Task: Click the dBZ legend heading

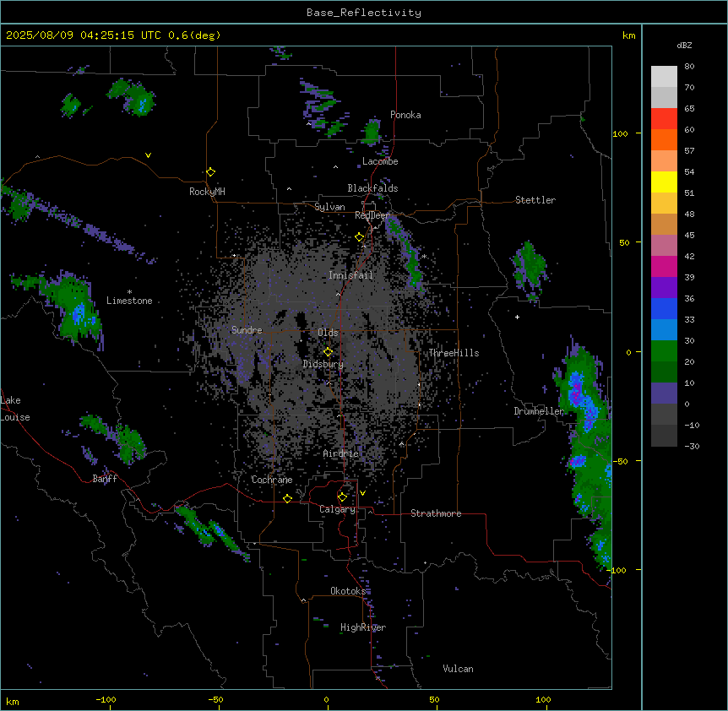Action: click(684, 46)
